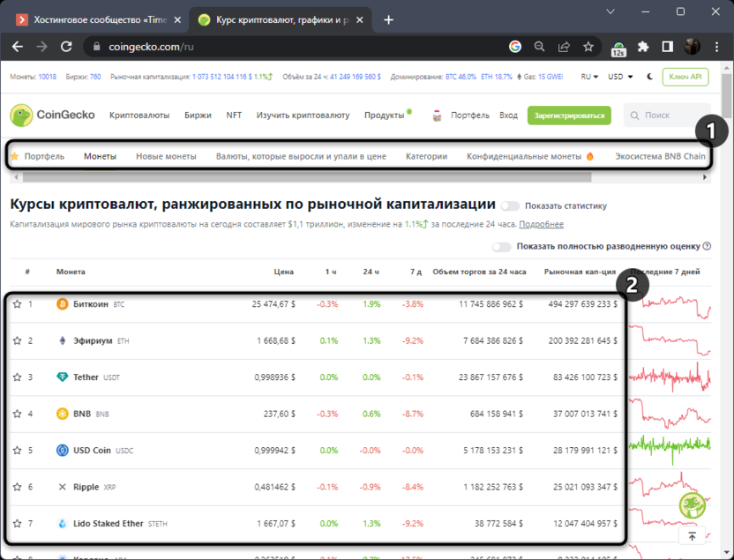Open the browser extensions puzzle icon

click(643, 47)
